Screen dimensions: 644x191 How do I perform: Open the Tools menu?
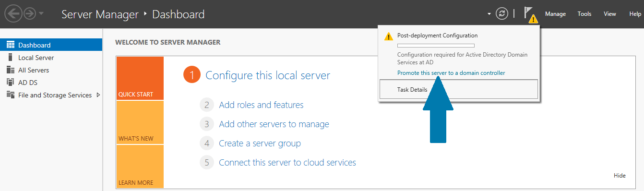(584, 14)
